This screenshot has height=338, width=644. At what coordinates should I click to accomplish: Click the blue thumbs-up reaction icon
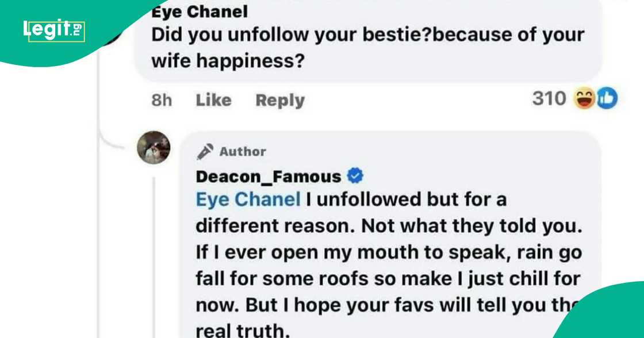pos(605,99)
